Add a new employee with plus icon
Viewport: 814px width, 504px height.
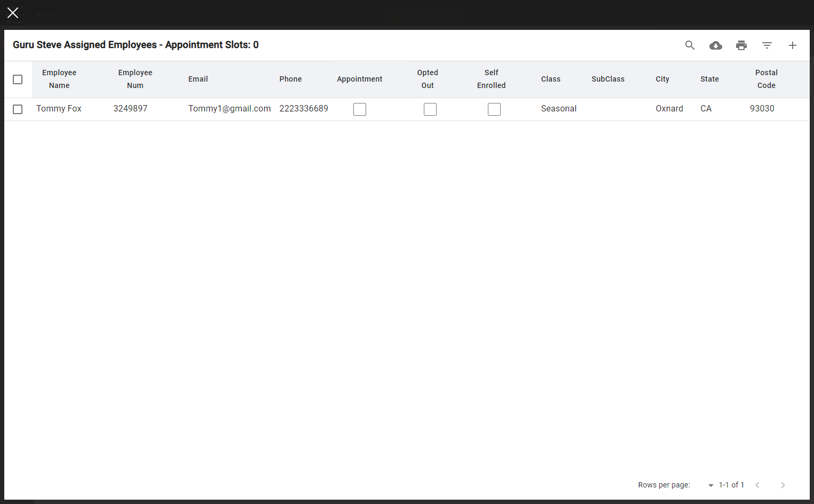792,45
